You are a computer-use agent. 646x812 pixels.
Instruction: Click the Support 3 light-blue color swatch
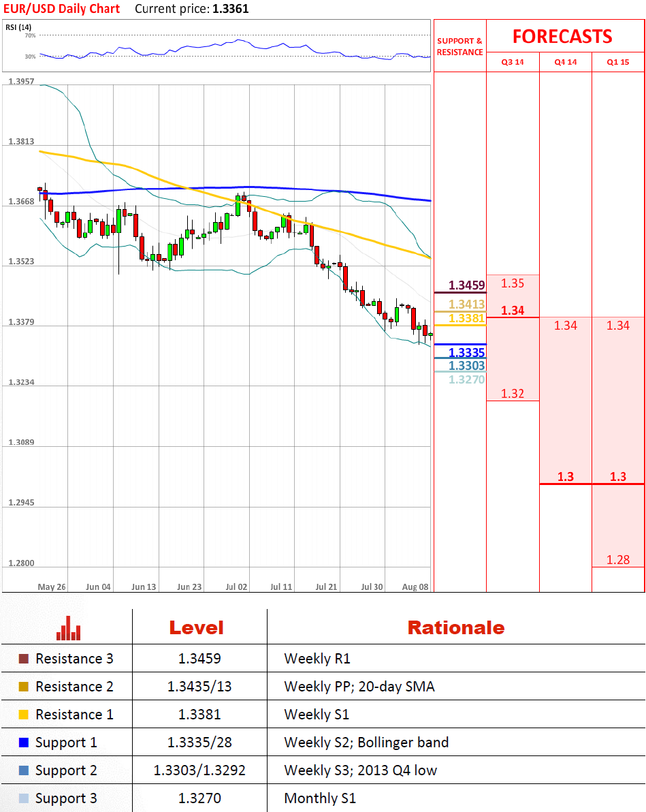tap(23, 798)
